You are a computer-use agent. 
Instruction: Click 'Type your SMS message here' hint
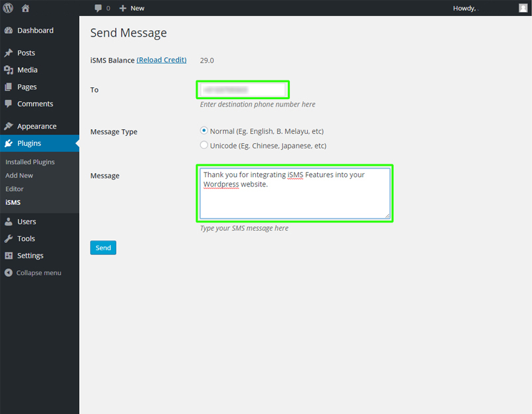(244, 228)
